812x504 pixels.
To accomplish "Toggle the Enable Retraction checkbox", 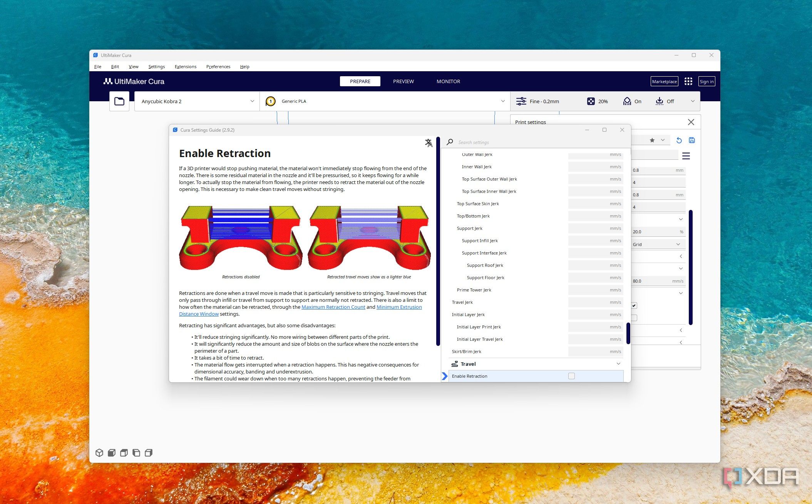I will (x=571, y=376).
